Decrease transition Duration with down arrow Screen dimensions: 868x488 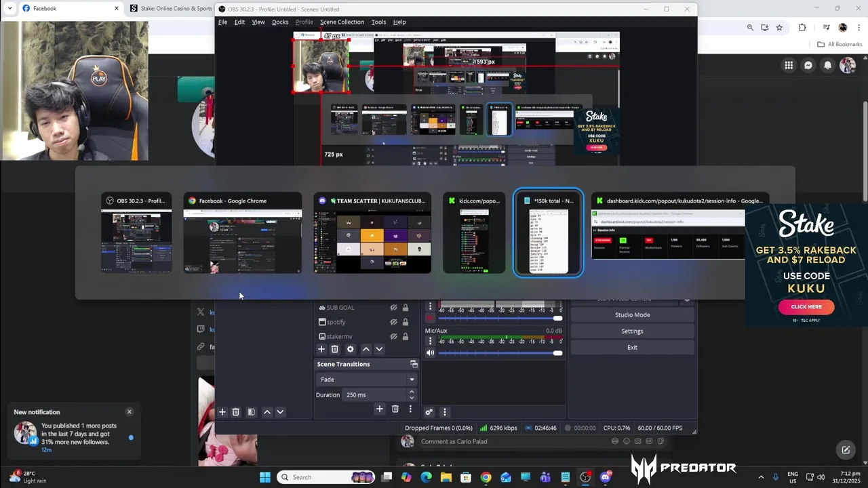411,398
